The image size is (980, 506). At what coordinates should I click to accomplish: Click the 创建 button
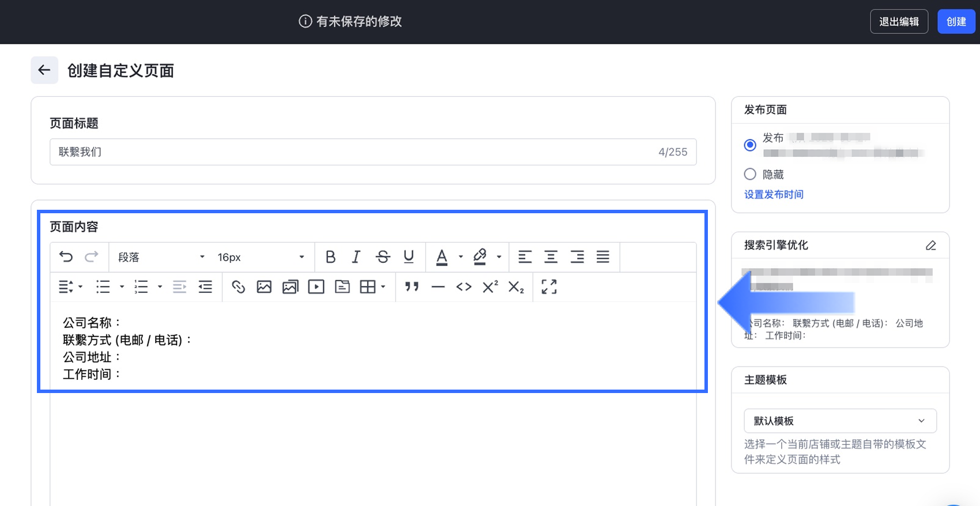(956, 21)
